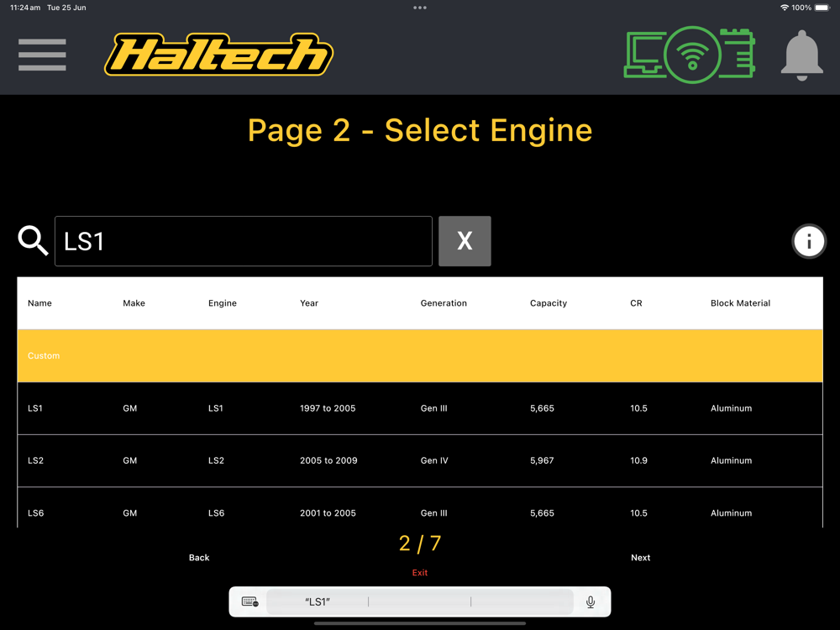Tap the battery status icon
The height and width of the screenshot is (630, 840).
822,8
